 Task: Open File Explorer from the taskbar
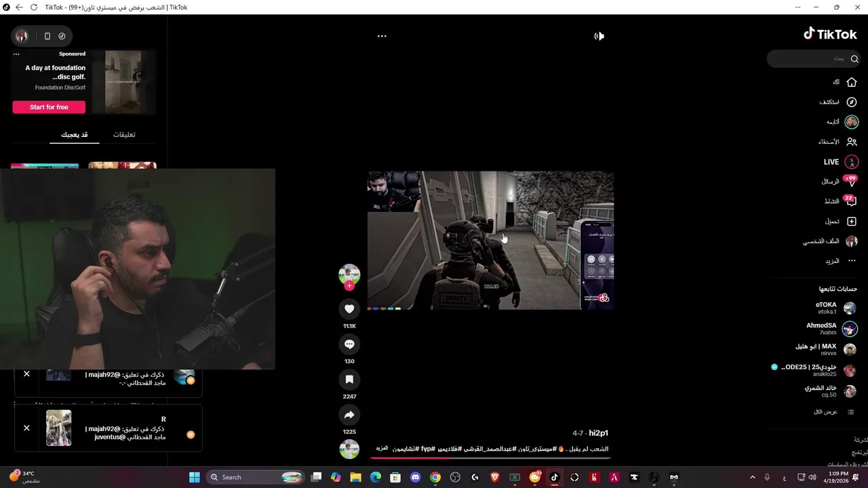[355, 477]
